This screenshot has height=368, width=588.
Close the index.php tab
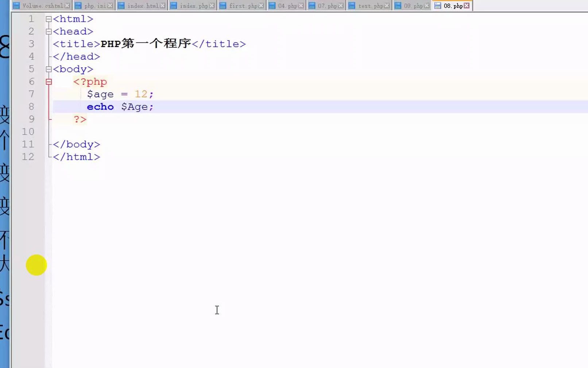pos(212,6)
